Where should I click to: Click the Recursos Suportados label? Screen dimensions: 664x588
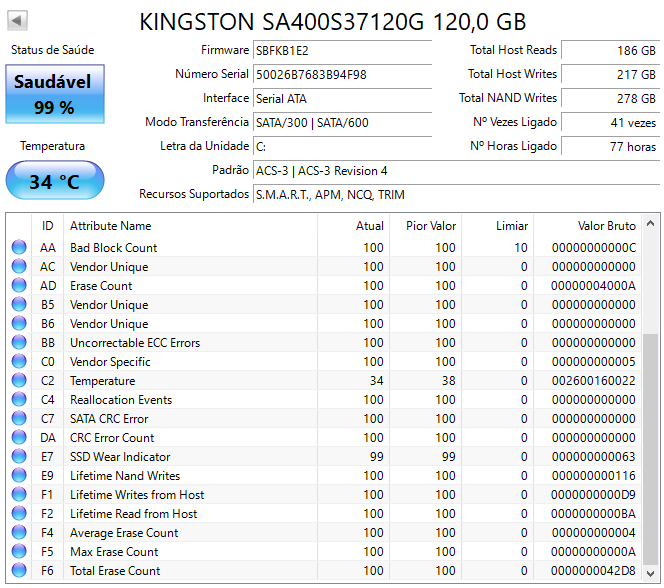click(x=194, y=194)
